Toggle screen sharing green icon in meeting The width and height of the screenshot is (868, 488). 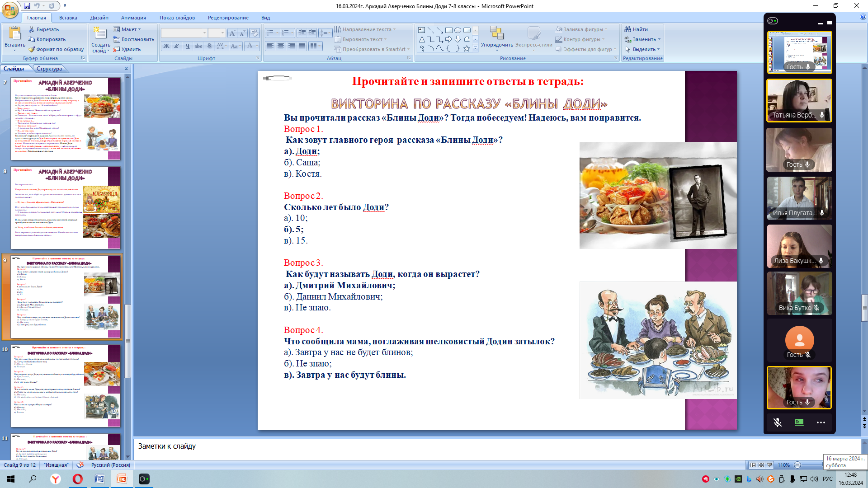pos(799,422)
